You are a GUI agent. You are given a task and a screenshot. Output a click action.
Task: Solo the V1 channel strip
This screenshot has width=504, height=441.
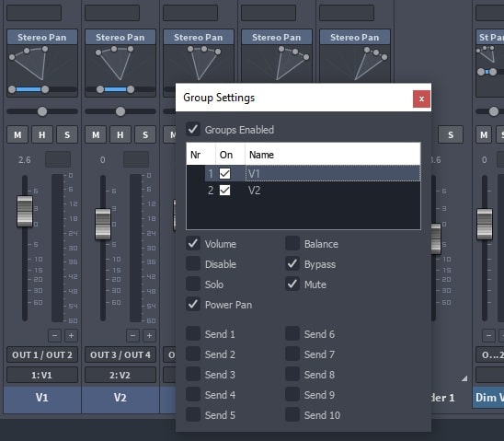(67, 134)
